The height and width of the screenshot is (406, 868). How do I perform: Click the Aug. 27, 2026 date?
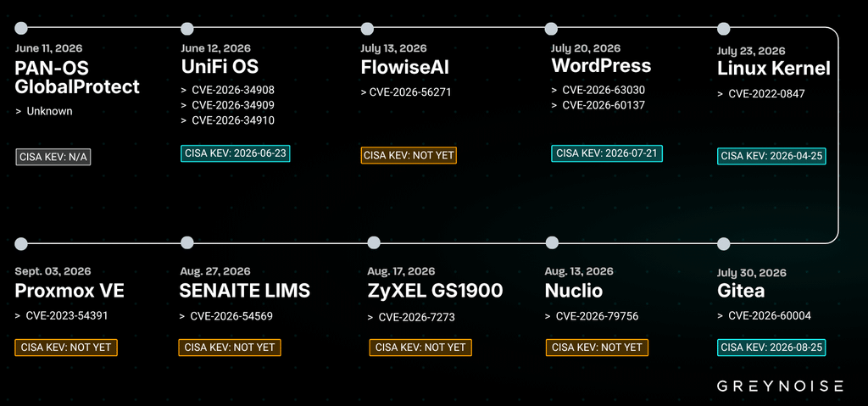click(214, 271)
